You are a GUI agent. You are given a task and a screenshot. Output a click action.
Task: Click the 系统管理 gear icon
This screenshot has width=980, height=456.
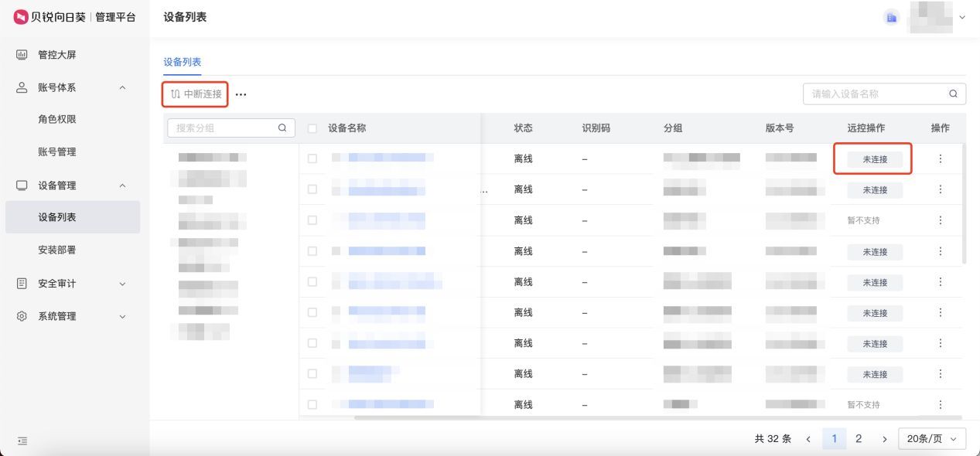(22, 316)
